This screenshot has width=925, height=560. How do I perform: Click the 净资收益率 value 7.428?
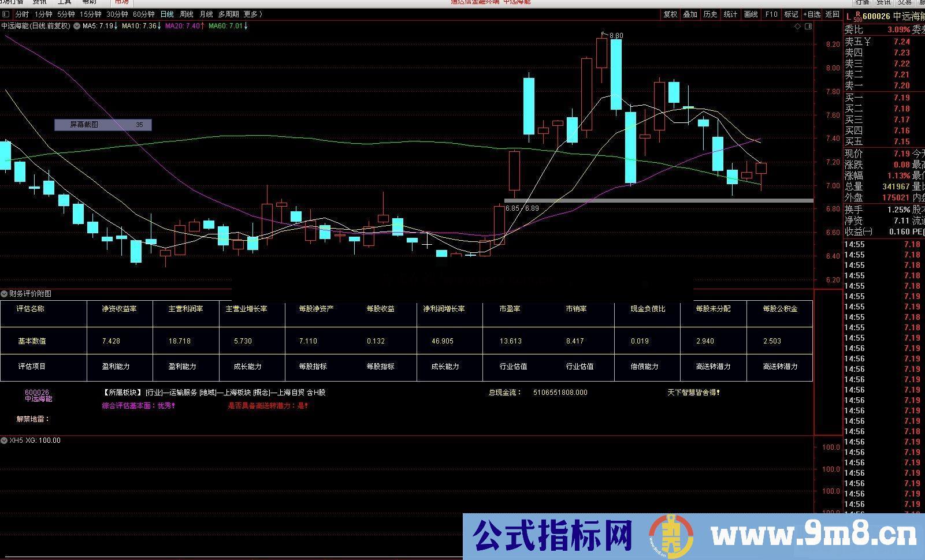click(x=111, y=341)
